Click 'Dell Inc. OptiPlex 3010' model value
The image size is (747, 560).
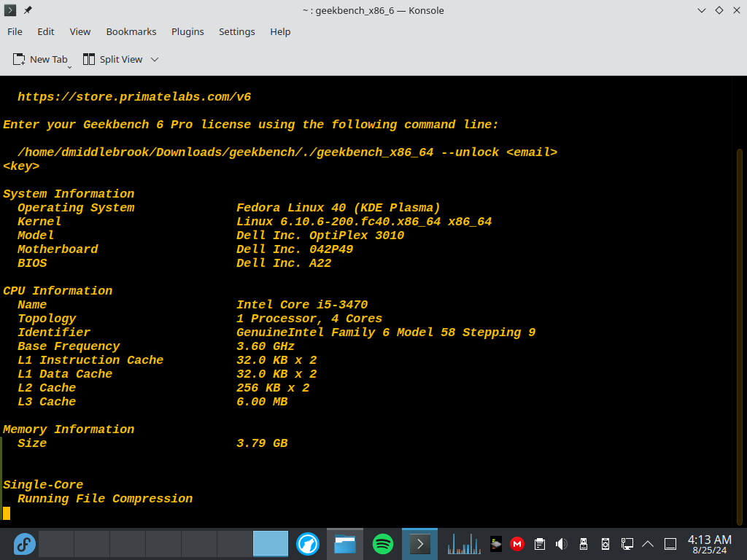click(320, 236)
